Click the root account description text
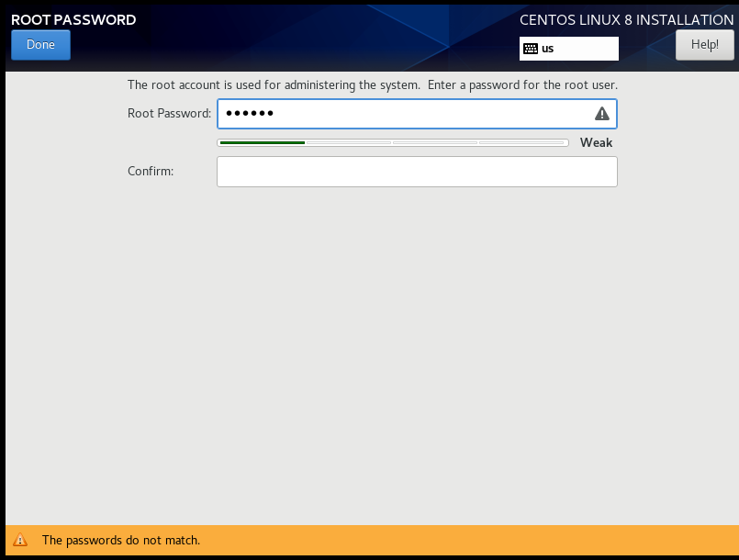The image size is (739, 560). [x=373, y=85]
